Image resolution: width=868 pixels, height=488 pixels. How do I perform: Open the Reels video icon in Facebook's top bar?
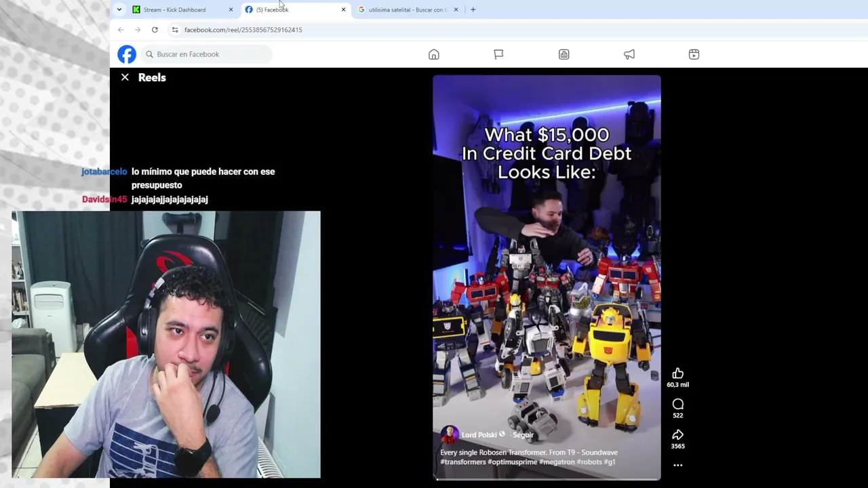click(694, 54)
